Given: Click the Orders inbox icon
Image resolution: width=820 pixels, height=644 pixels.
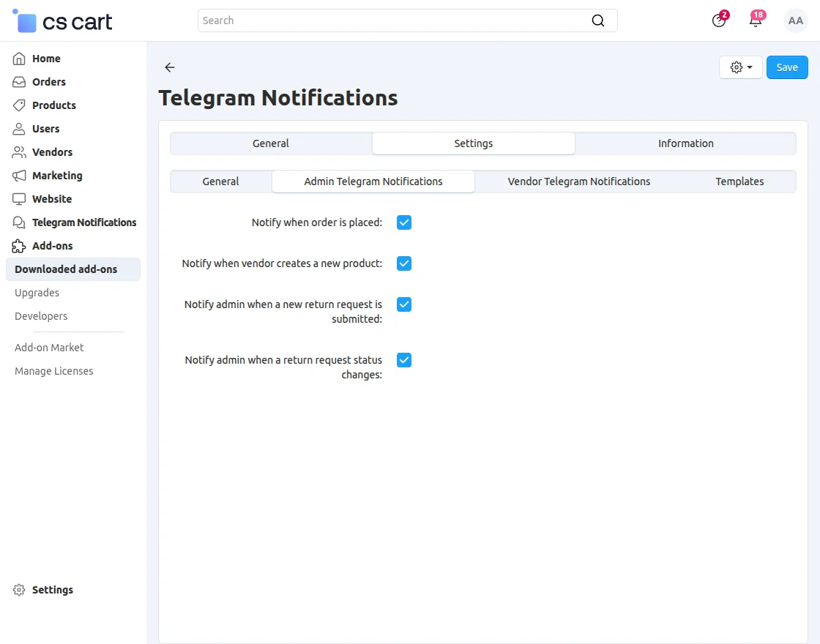Looking at the screenshot, I should tap(19, 82).
